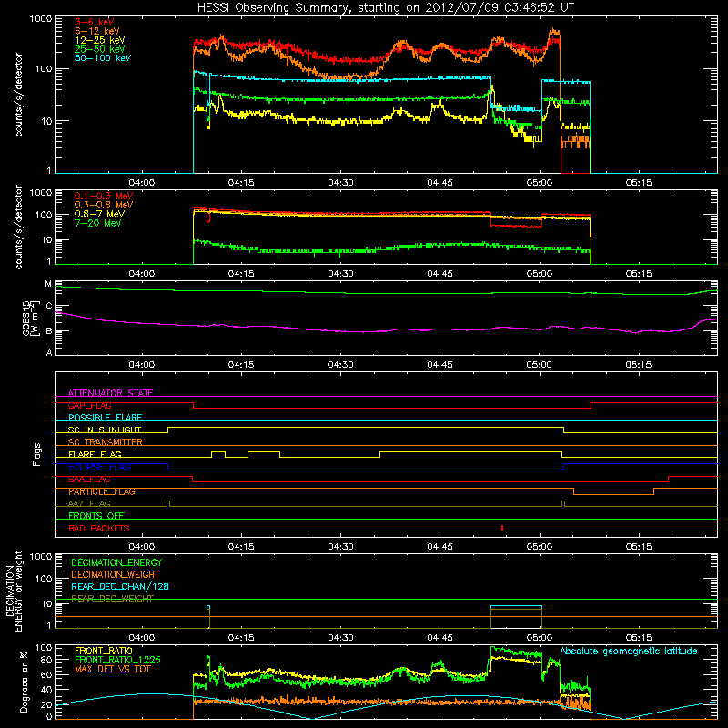Select the AAZ_FLAG label

tap(89, 503)
